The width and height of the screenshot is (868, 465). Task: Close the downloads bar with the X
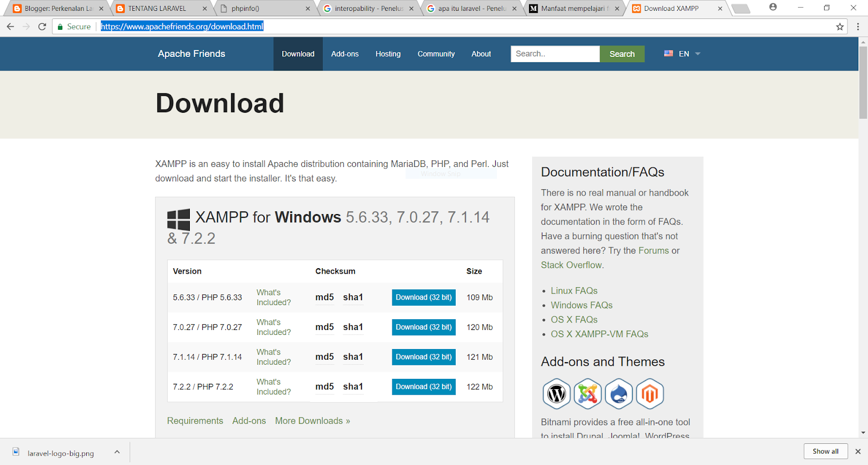click(858, 451)
